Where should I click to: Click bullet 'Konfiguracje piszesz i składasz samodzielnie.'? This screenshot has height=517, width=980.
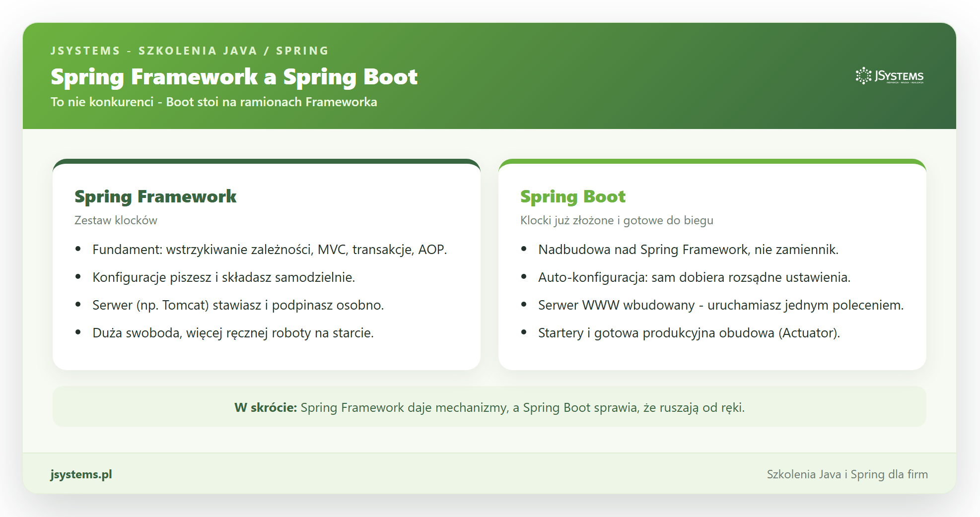point(223,277)
